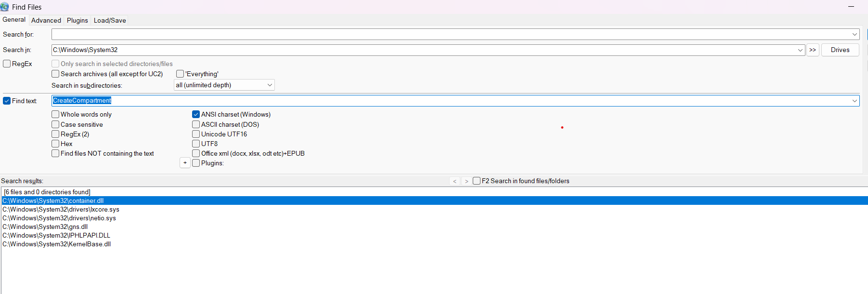Open the Search in path dropdown
868x294 pixels.
(800, 50)
